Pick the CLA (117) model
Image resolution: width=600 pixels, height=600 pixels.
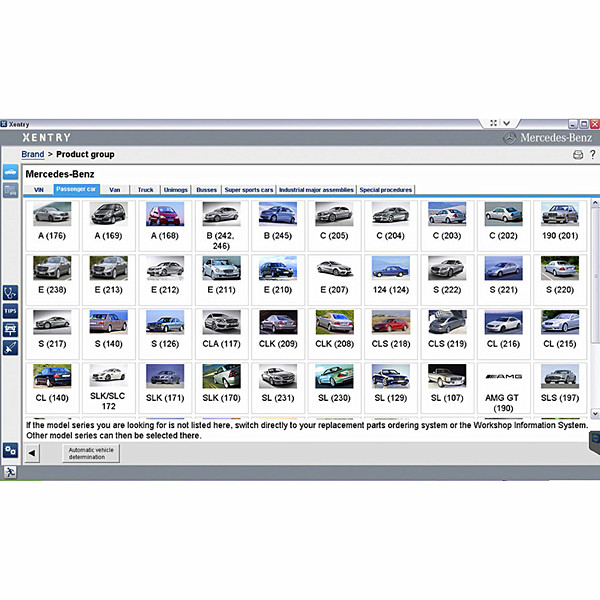click(x=222, y=334)
